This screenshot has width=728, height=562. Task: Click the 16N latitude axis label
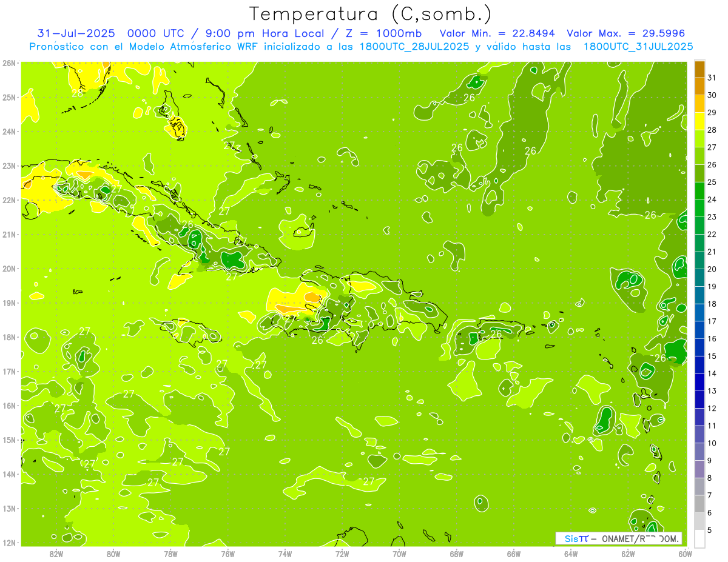click(9, 406)
